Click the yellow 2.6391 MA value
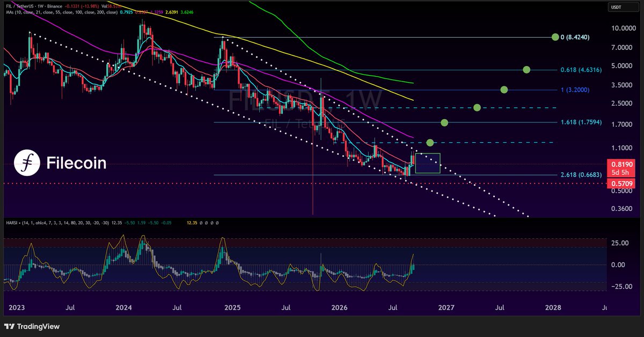Screen dimensions: 644x337 tap(172, 12)
